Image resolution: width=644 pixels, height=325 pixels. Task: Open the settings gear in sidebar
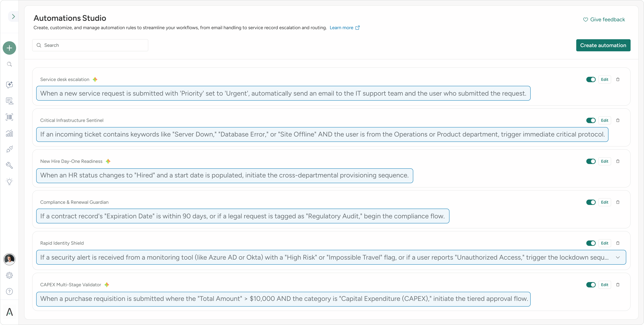[9, 275]
